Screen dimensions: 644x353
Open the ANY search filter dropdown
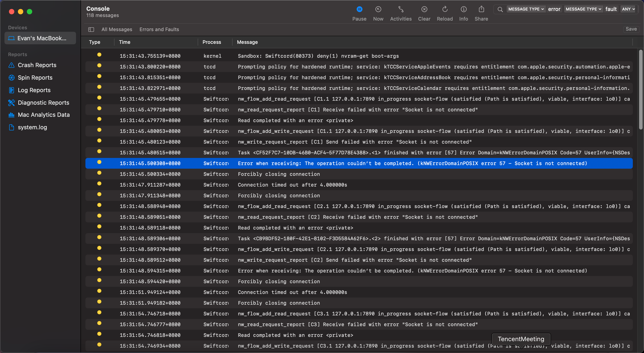pyautogui.click(x=628, y=9)
